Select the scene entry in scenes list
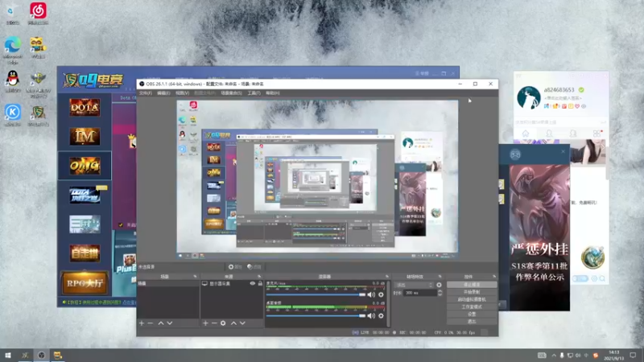 click(168, 284)
